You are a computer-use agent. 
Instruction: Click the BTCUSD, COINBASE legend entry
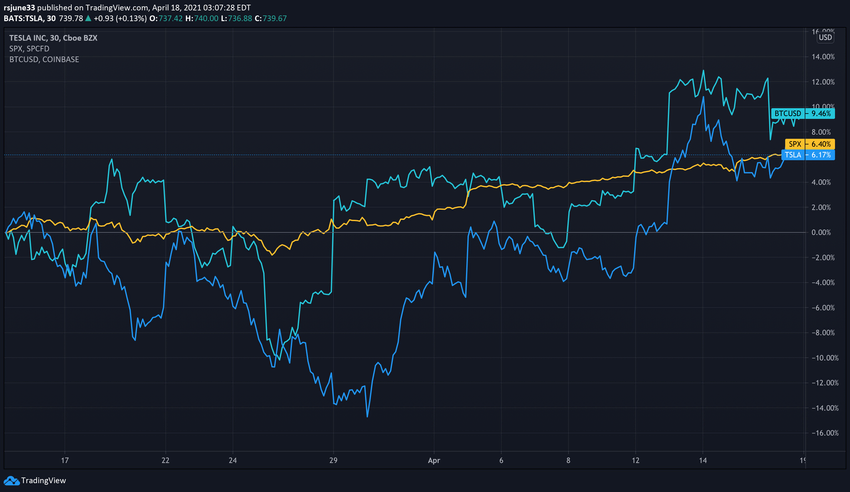click(x=44, y=60)
